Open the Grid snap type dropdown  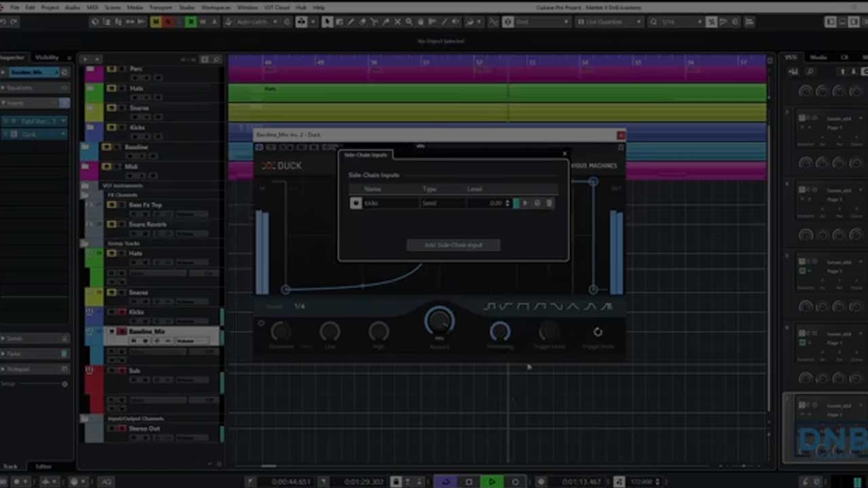pos(542,22)
